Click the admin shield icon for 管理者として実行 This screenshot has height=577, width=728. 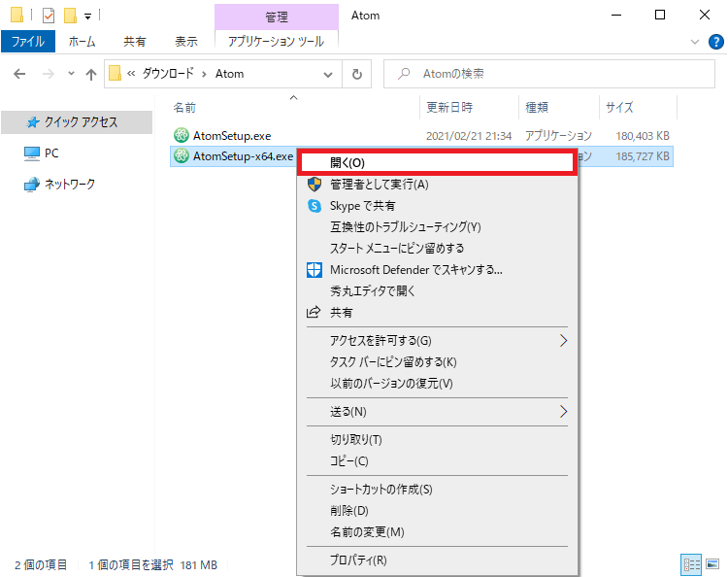(314, 184)
